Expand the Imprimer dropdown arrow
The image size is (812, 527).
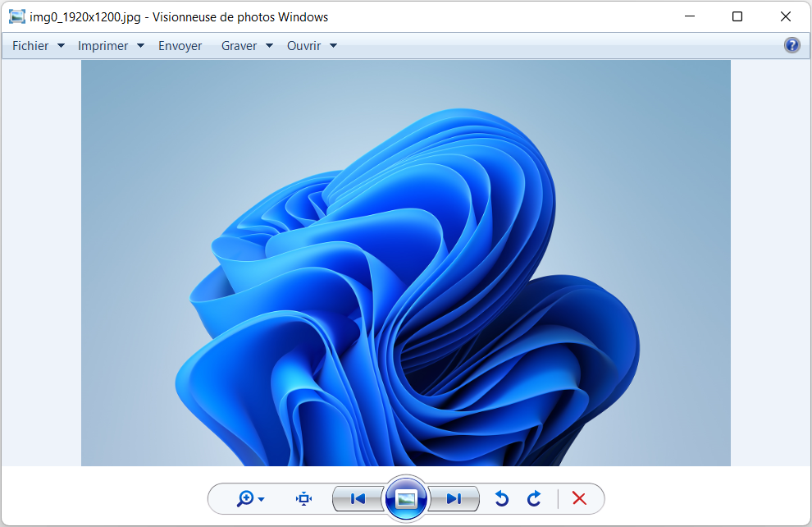click(x=140, y=46)
